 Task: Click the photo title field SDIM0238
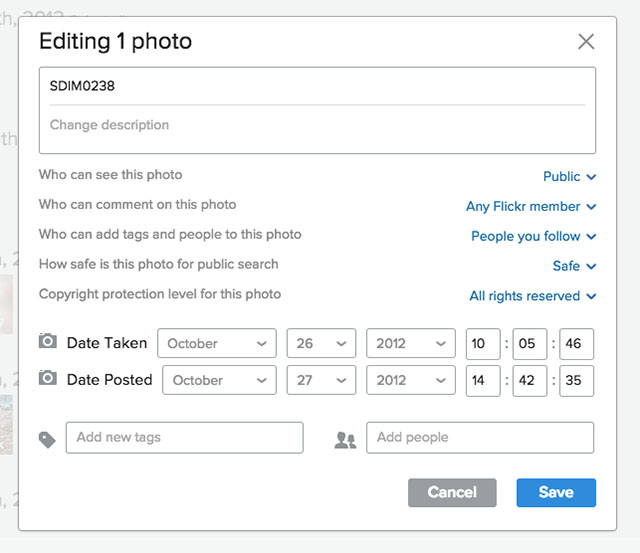[x=317, y=86]
